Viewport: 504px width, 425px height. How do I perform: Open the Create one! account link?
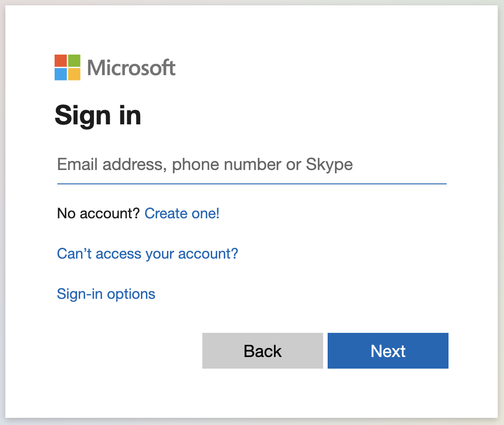click(181, 213)
